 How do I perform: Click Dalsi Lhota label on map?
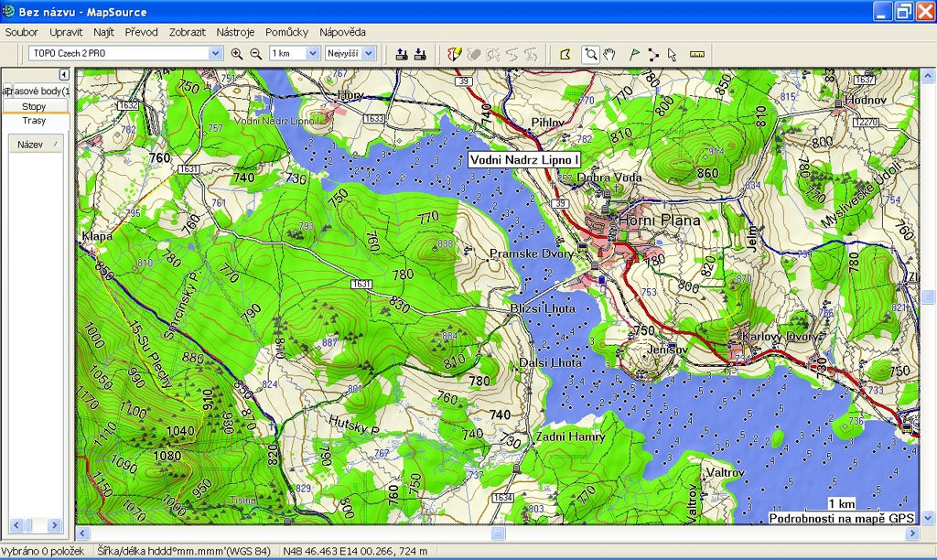(x=550, y=362)
